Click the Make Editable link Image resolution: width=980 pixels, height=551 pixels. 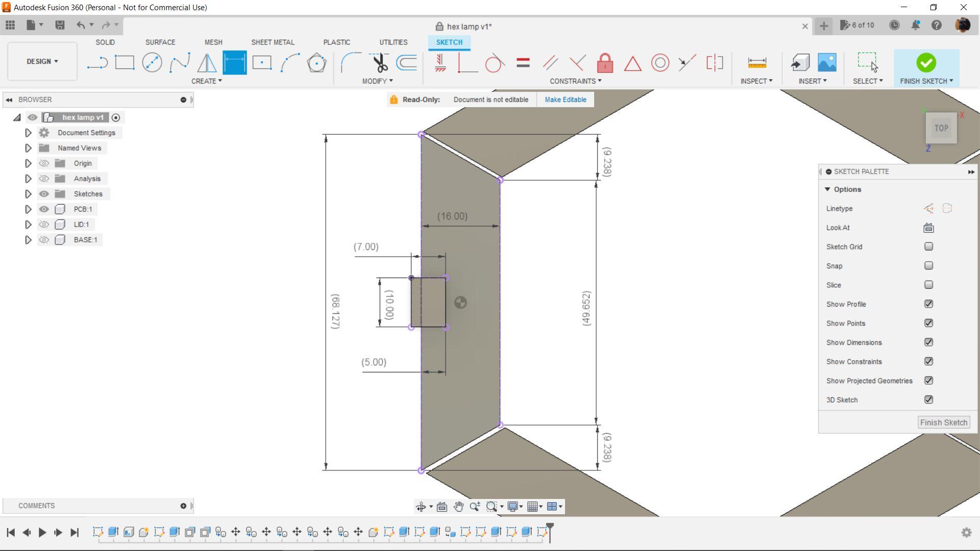coord(565,99)
